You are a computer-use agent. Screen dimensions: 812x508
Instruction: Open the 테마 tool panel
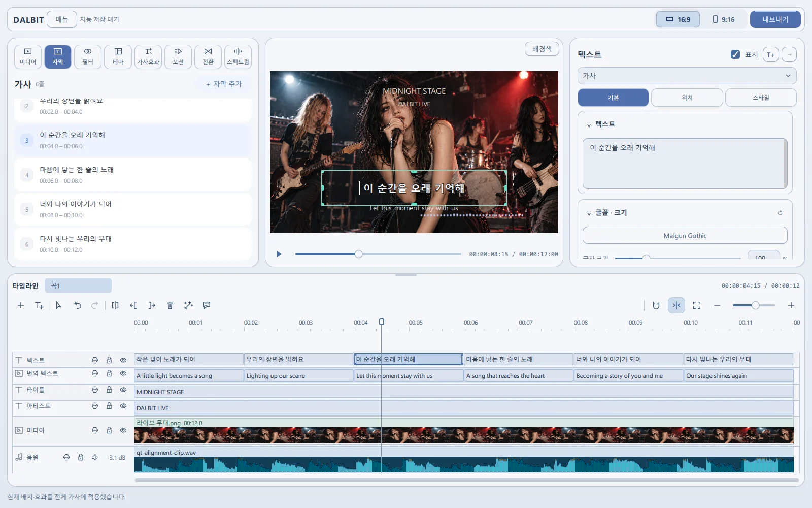pos(118,56)
